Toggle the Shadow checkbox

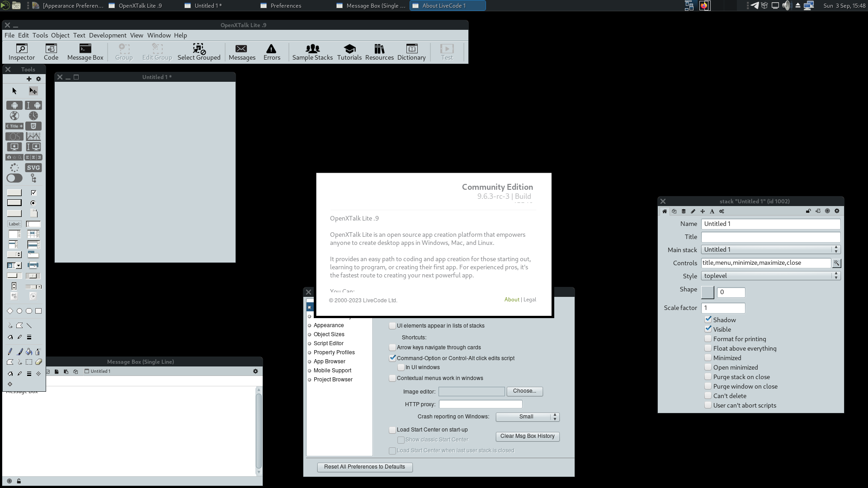[x=708, y=319]
